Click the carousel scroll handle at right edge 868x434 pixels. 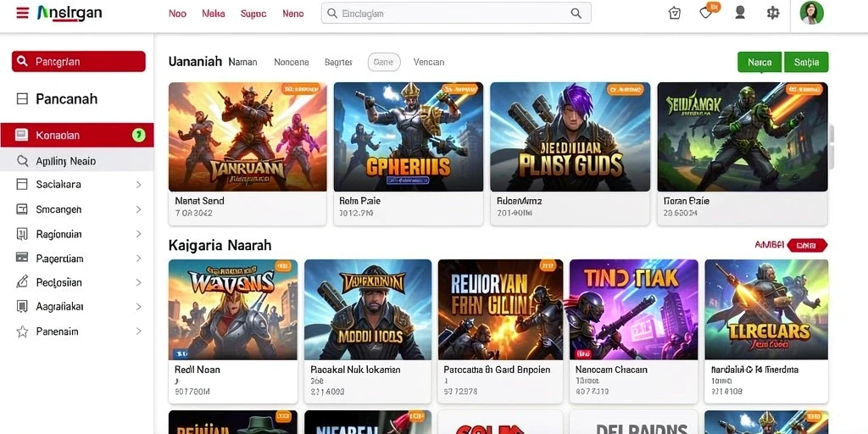tap(832, 147)
